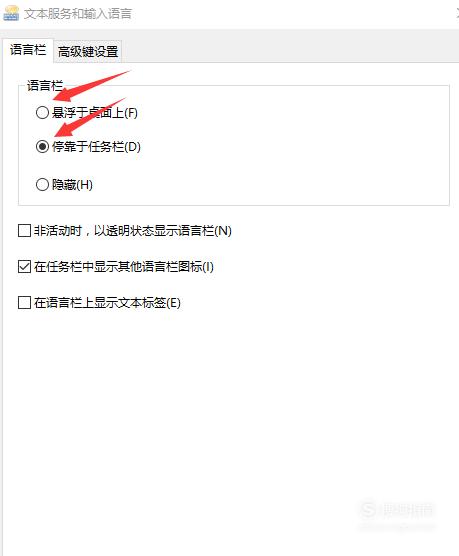
Task: Click the 在语言栏上显示文本标签(E) label text
Action: (107, 303)
